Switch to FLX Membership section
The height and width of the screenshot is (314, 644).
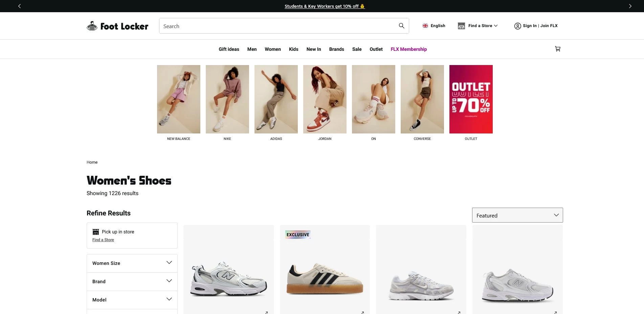point(408,49)
